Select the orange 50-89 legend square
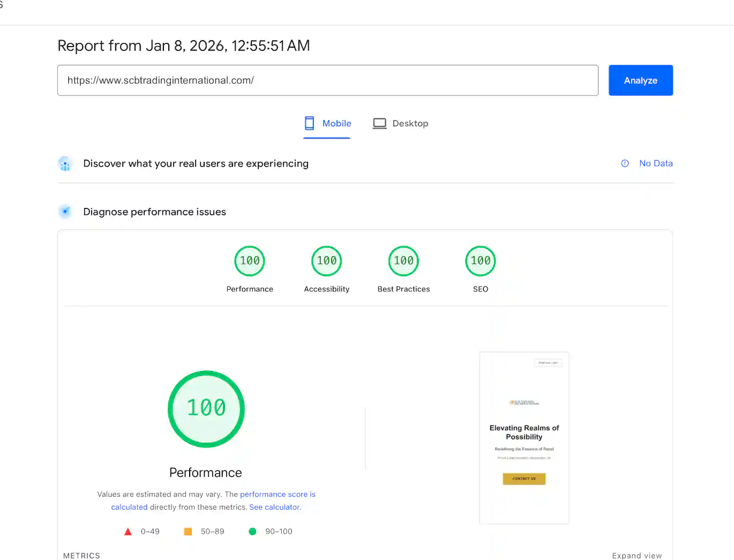Image resolution: width=734 pixels, height=560 pixels. point(188,531)
